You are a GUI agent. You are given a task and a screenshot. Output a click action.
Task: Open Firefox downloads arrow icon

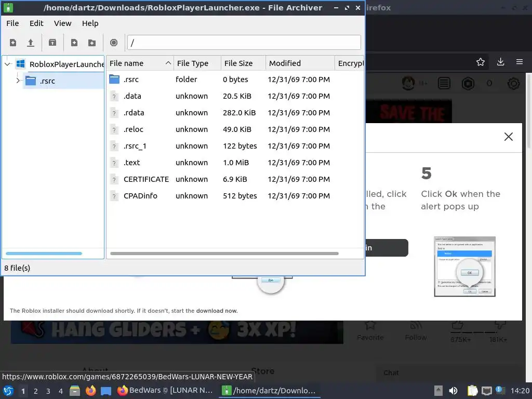tap(500, 62)
